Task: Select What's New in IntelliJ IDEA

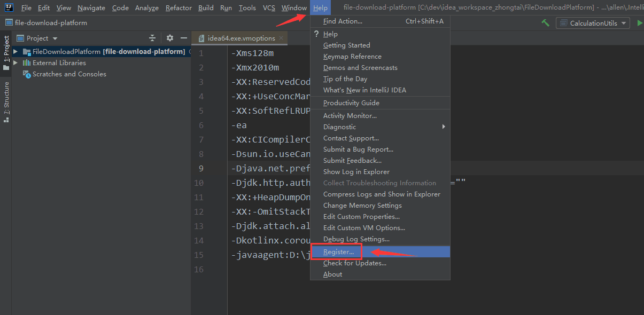Action: 380,90
